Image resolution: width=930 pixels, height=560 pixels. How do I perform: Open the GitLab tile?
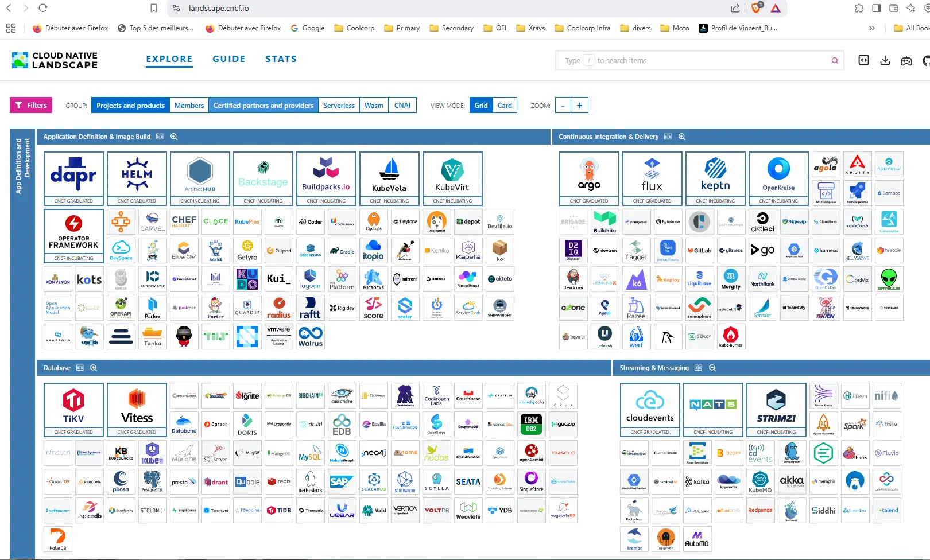(x=699, y=251)
